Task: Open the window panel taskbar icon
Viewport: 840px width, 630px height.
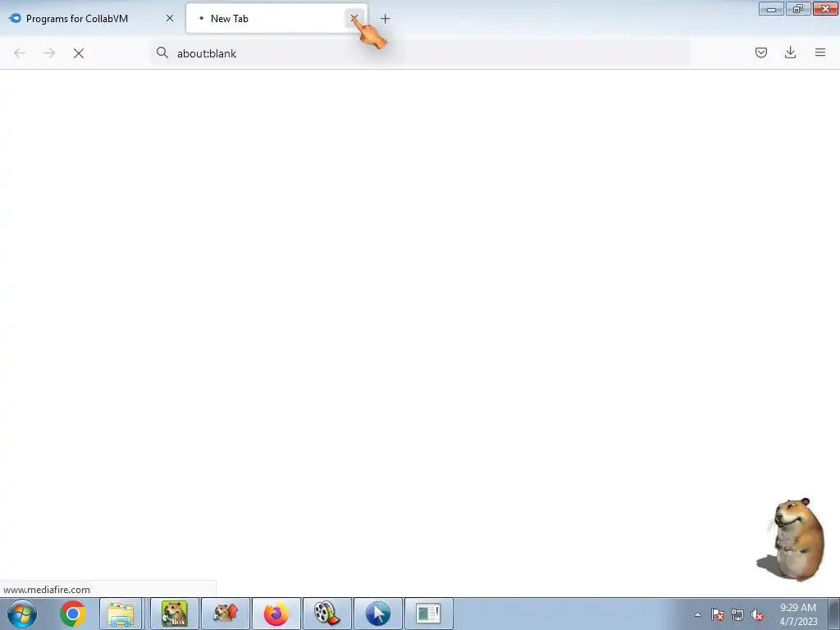Action: click(428, 614)
